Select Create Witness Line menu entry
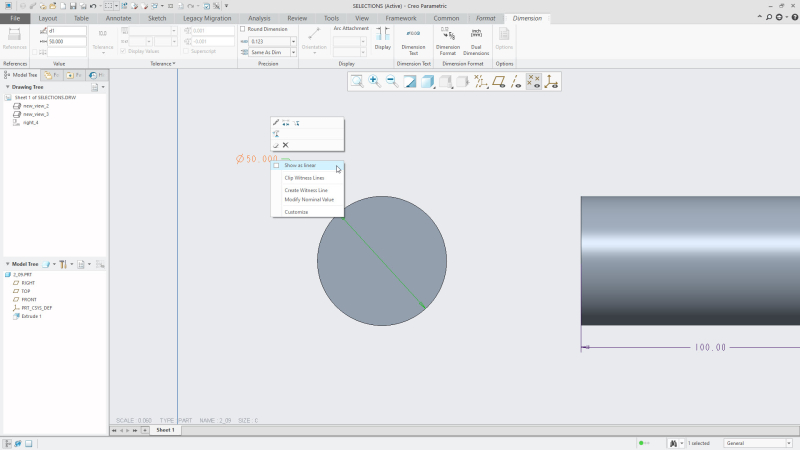 [x=306, y=190]
